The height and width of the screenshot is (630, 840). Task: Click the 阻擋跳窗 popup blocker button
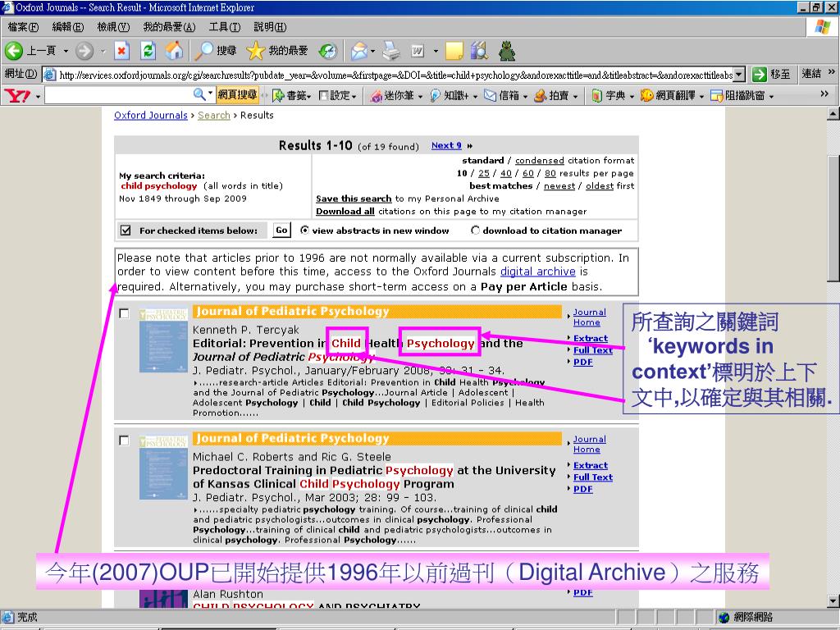(x=742, y=95)
